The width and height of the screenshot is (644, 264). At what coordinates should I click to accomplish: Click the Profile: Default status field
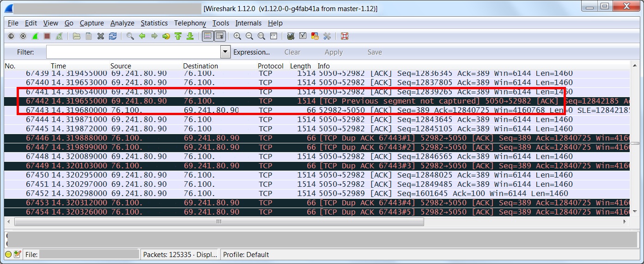246,254
